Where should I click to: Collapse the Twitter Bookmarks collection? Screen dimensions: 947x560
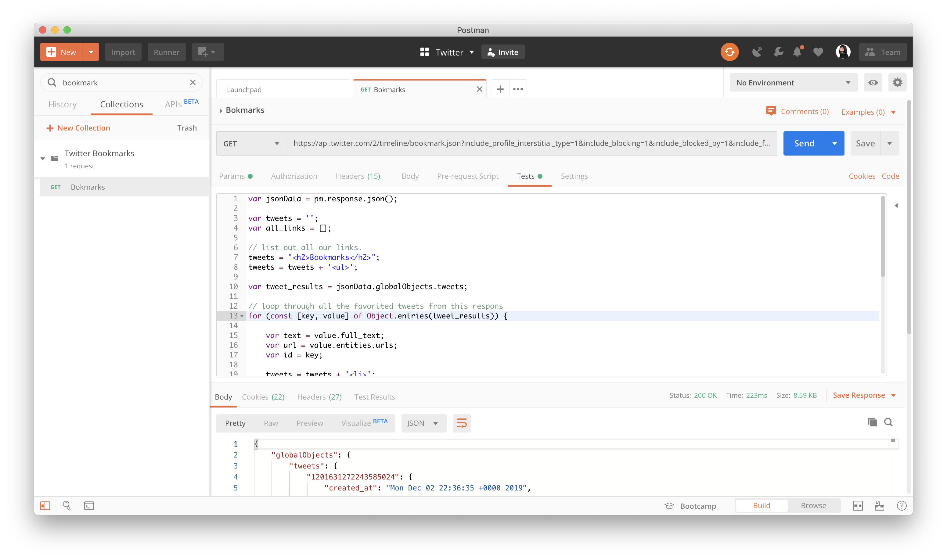point(43,159)
